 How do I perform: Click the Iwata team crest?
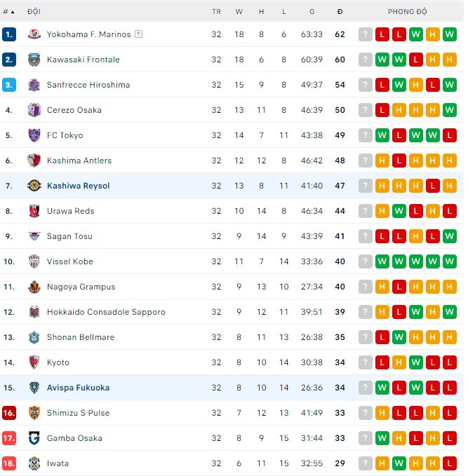pos(34,463)
